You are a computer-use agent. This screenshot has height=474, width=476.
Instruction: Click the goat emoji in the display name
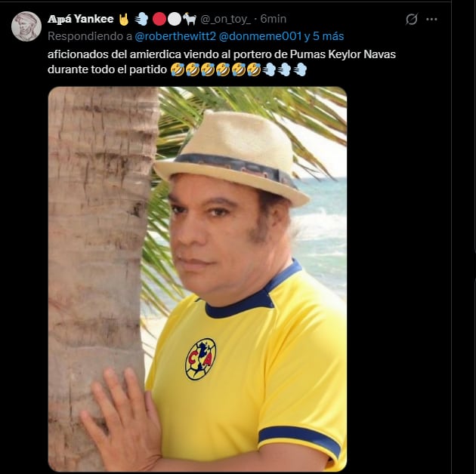coord(189,19)
